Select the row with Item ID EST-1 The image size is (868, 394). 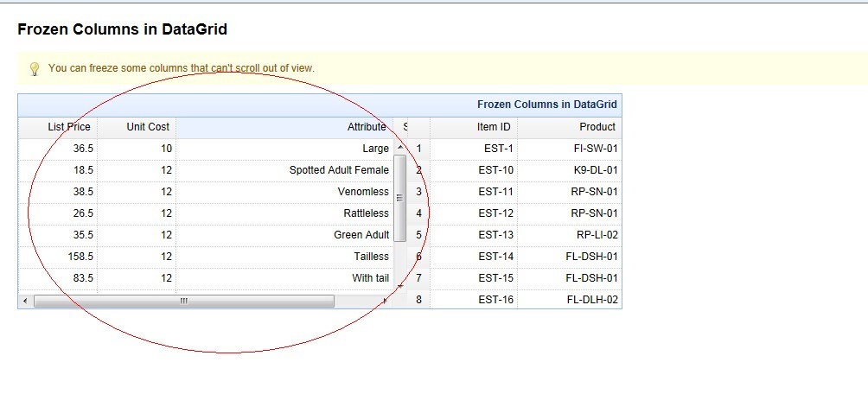pos(495,149)
